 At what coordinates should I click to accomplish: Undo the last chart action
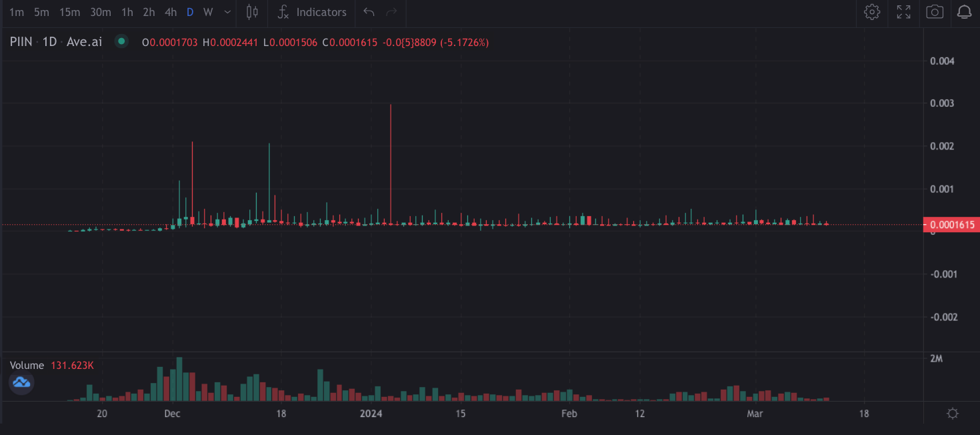(369, 12)
